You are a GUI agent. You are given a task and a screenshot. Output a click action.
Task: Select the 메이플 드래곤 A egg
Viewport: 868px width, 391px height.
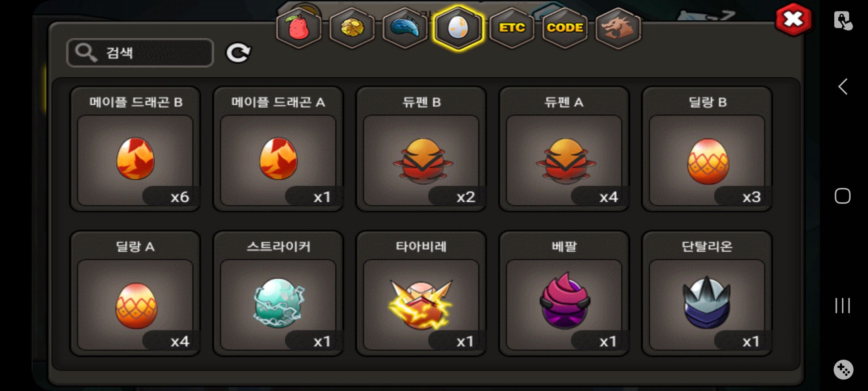pos(278,149)
